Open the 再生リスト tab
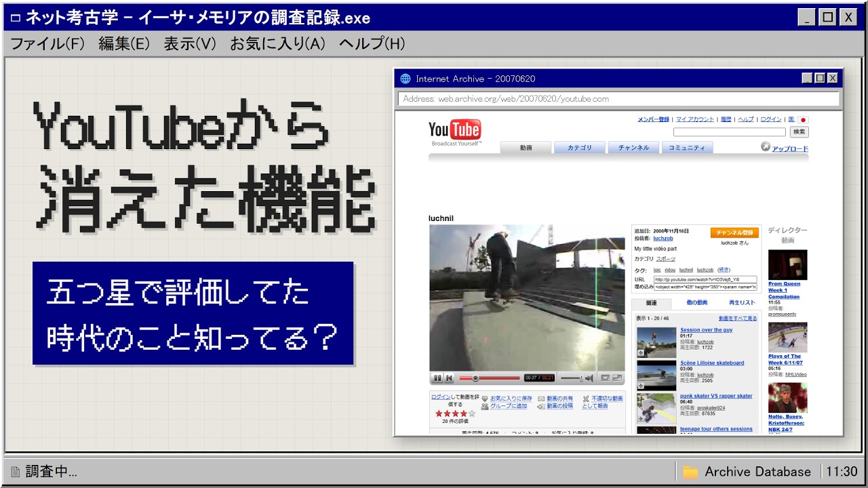The height and width of the screenshot is (488, 868). [x=742, y=303]
